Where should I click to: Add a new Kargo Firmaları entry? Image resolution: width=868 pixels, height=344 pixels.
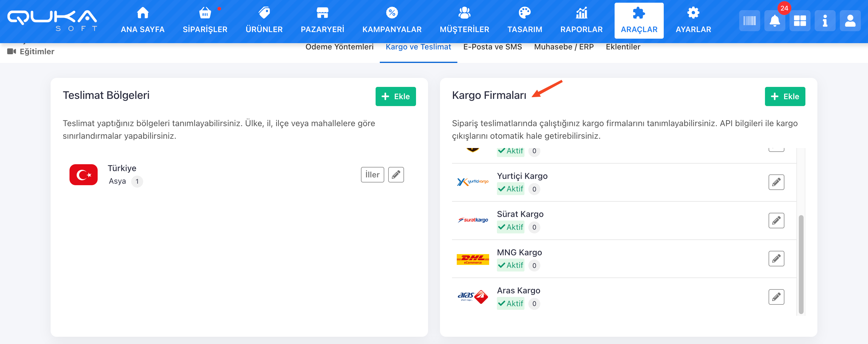coord(784,96)
